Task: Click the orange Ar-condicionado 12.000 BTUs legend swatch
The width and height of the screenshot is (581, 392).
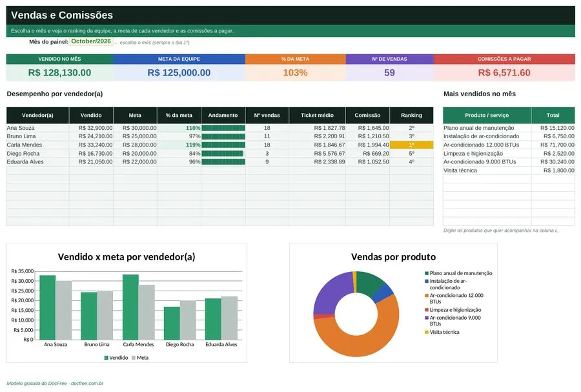Action: (427, 296)
